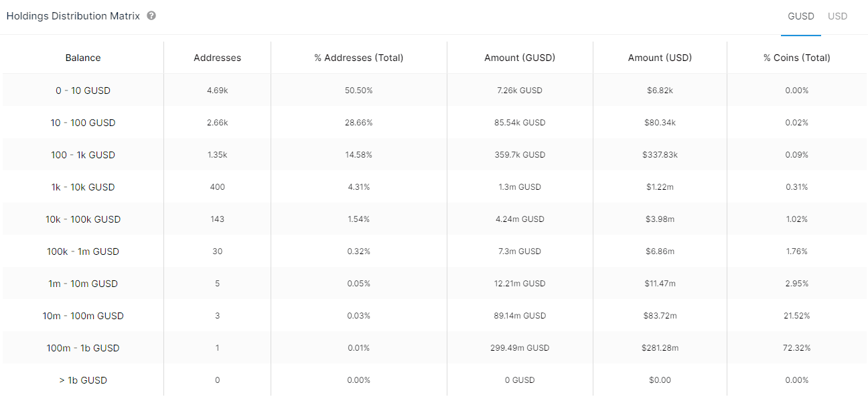Select the 100 - 1k GUSD row
Image resolution: width=868 pixels, height=401 pixels.
(83, 155)
